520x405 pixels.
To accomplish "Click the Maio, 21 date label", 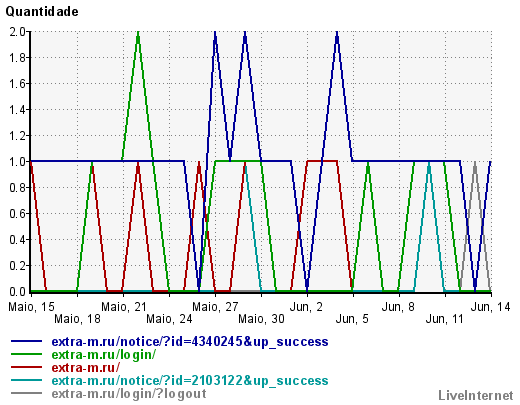I will tap(124, 307).
